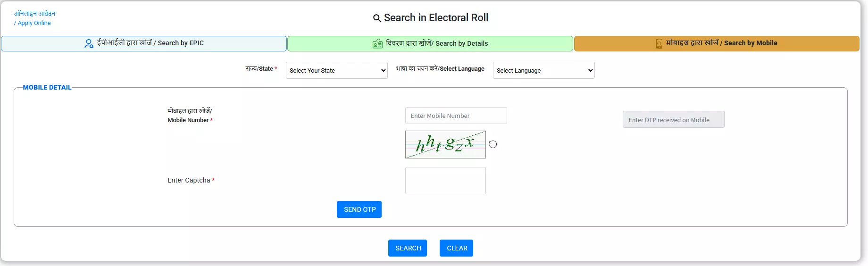The height and width of the screenshot is (266, 868).
Task: Expand the Select Language dropdown
Action: coord(543,70)
